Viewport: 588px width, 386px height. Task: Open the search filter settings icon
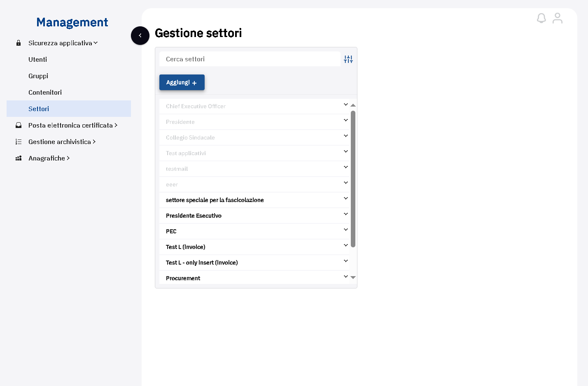click(348, 59)
